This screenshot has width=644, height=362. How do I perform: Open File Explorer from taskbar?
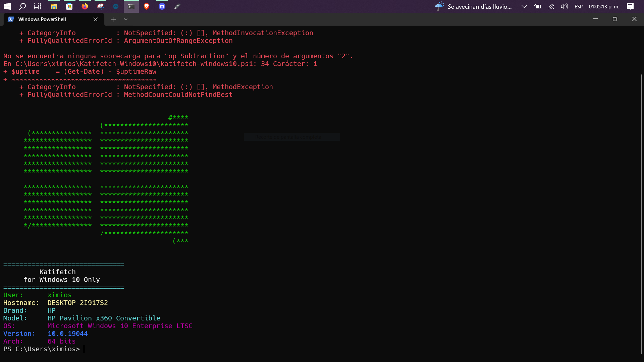54,6
